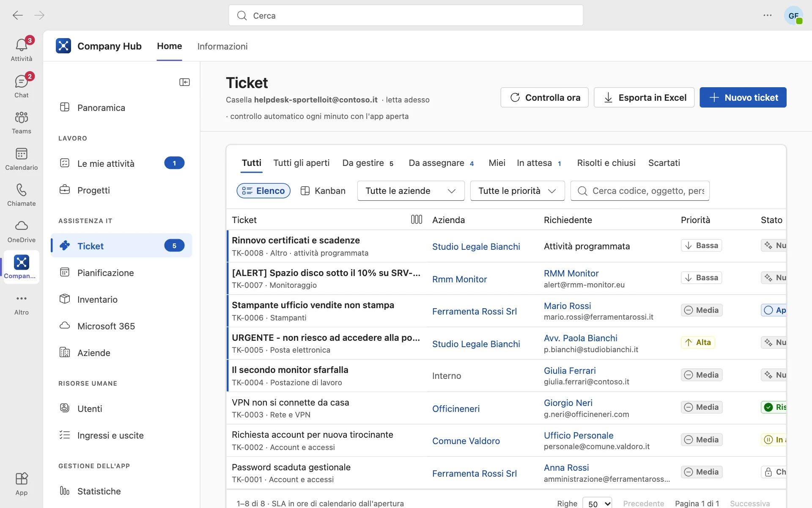The width and height of the screenshot is (812, 508).
Task: Open the Teams section icon
Action: point(21,122)
